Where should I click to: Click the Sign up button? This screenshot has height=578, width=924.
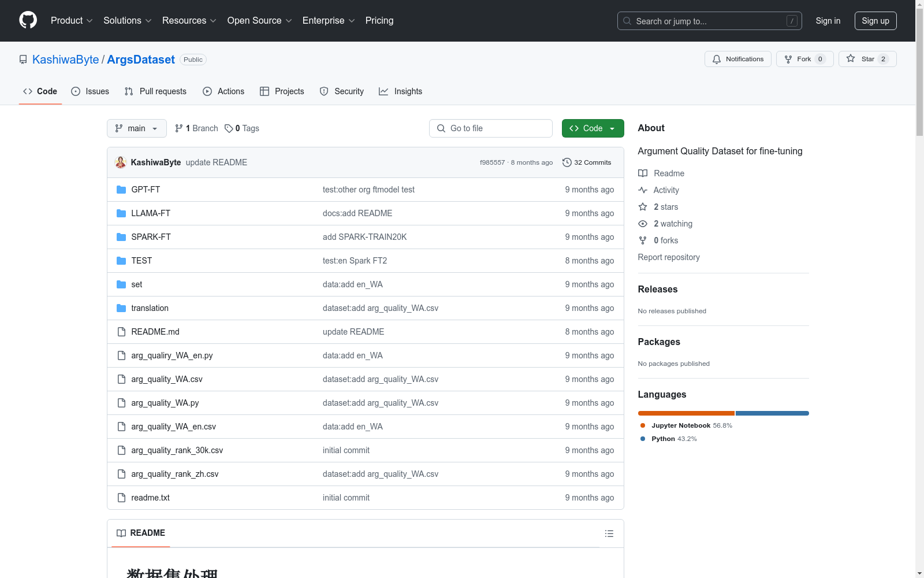pos(875,21)
